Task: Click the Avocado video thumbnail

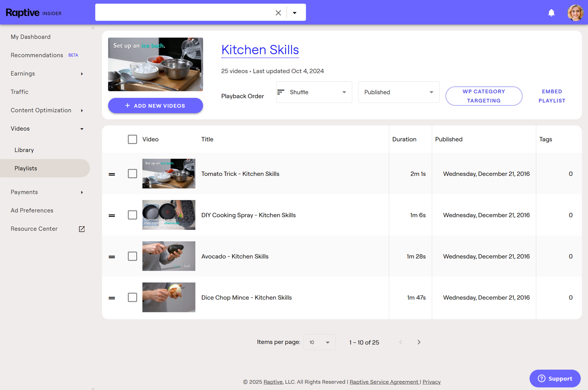Action: click(x=169, y=256)
